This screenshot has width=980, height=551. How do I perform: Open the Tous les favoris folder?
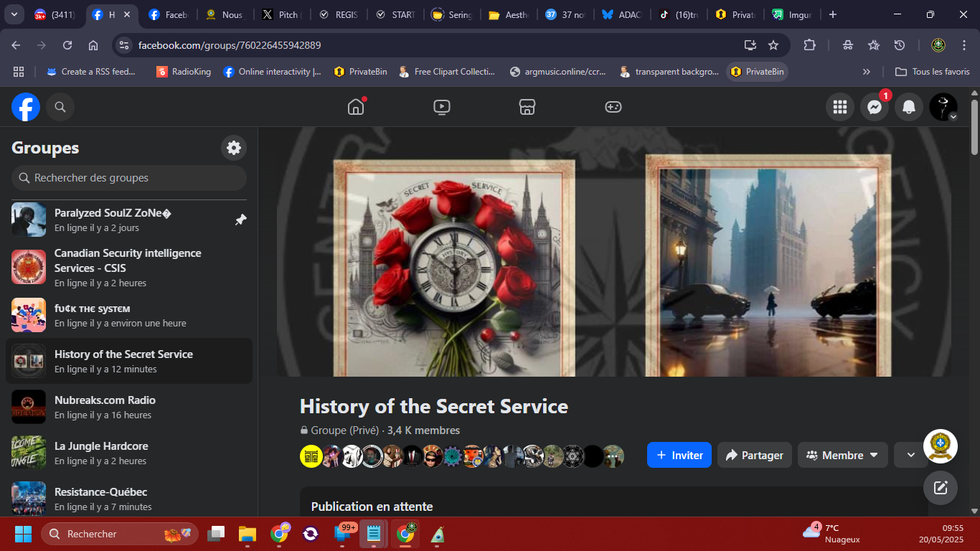click(932, 72)
